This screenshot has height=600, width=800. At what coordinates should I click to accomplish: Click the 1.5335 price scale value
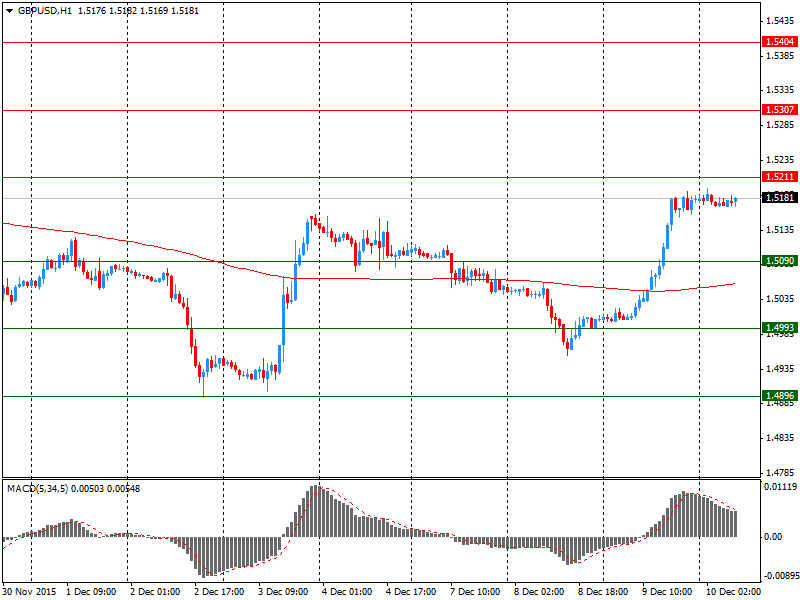780,90
